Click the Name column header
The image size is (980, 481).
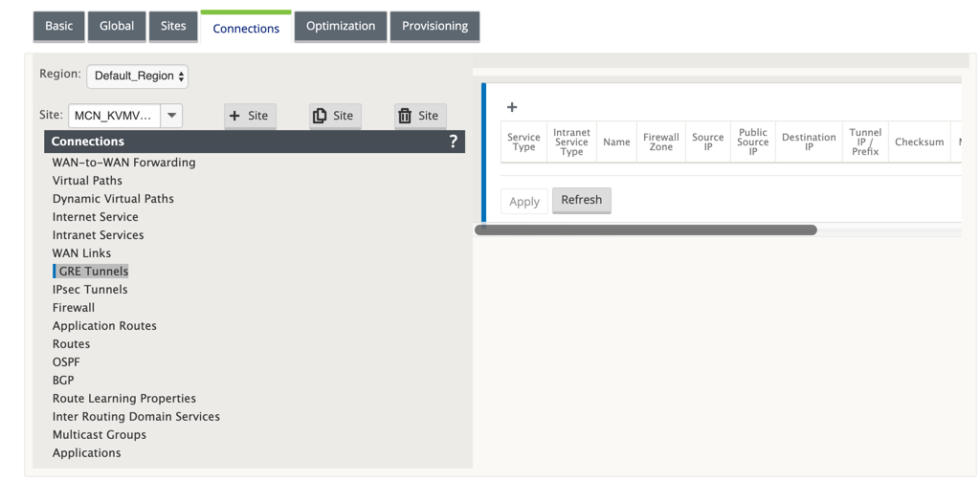[x=616, y=142]
